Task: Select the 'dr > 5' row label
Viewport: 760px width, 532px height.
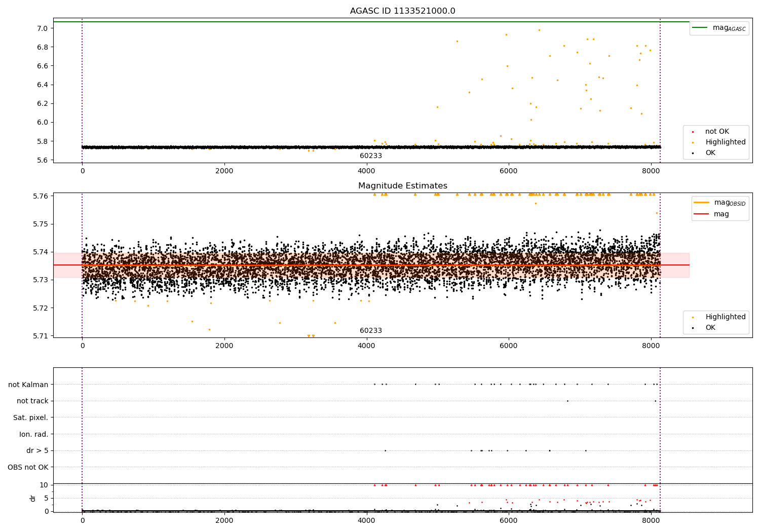Action: (37, 451)
